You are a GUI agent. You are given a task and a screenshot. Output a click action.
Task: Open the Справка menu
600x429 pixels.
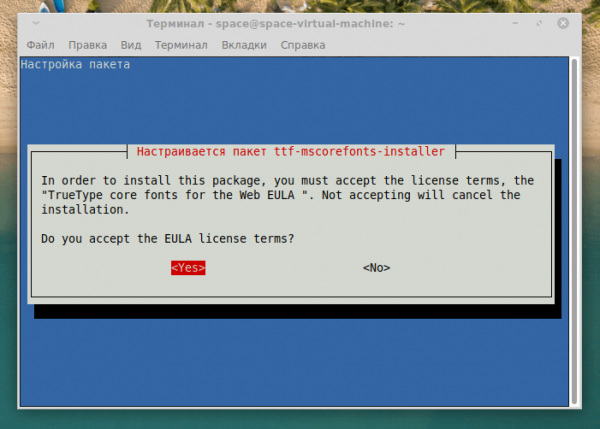303,45
